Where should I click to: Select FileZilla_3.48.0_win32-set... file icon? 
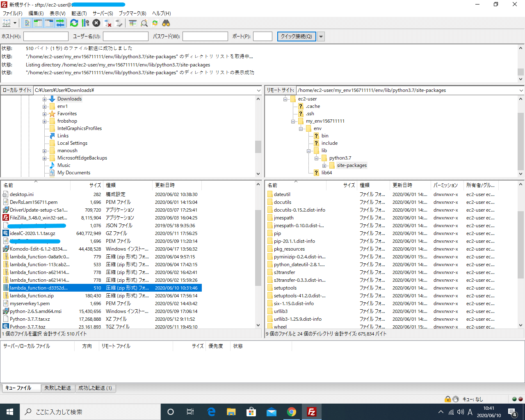(x=6, y=218)
